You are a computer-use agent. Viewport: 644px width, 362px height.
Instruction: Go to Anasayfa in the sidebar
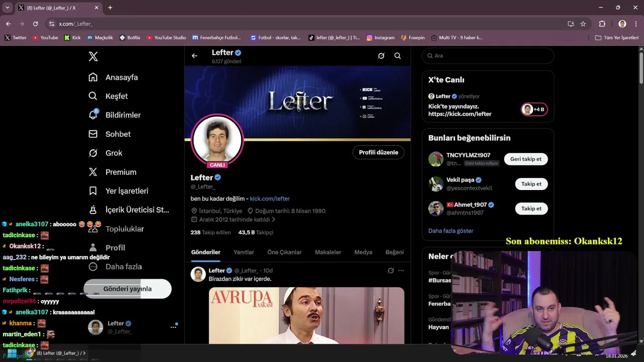[x=113, y=77]
